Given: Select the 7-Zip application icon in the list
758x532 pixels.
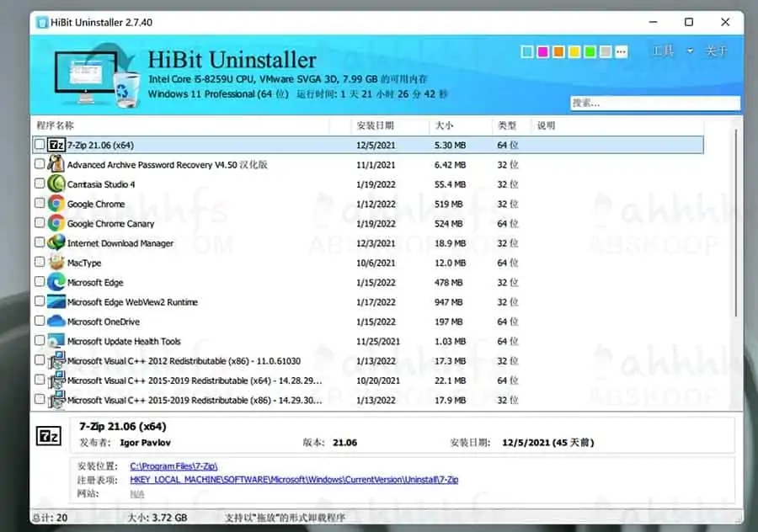Looking at the screenshot, I should pos(55,145).
